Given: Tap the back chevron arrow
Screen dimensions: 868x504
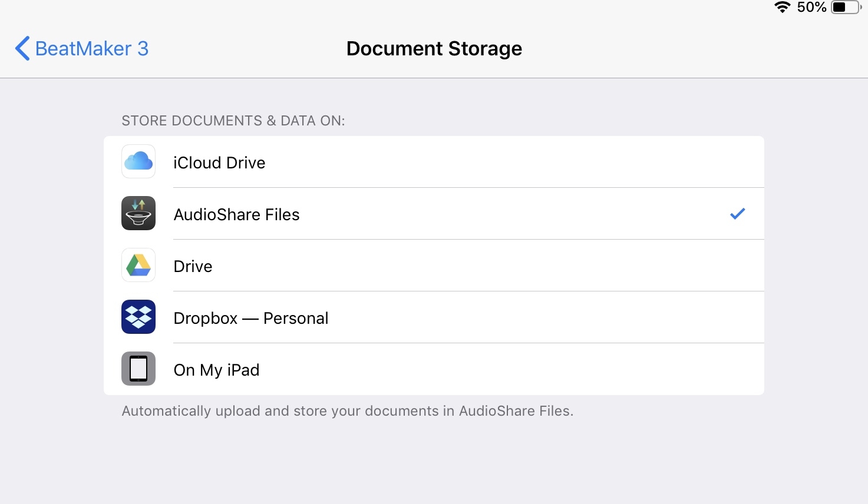Looking at the screenshot, I should [22, 48].
